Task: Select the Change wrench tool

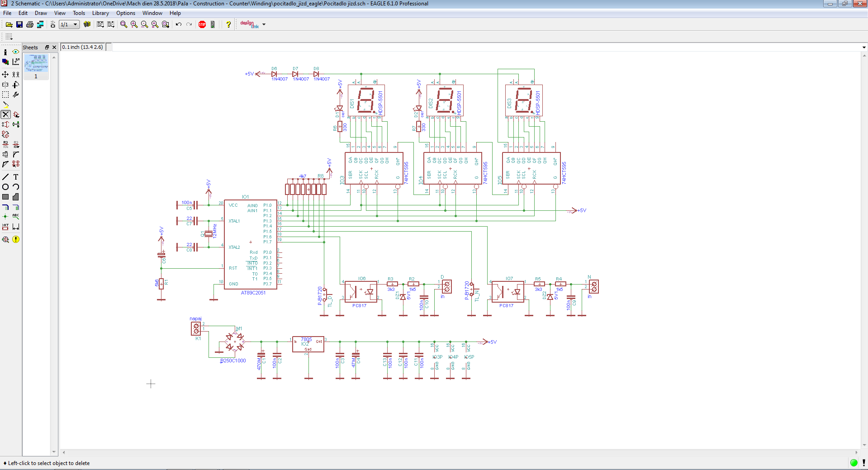Action: point(16,95)
